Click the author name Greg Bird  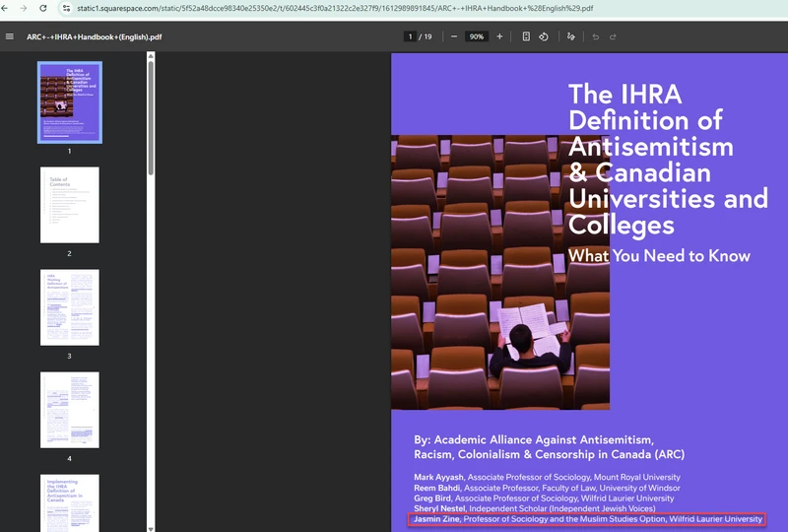[x=432, y=499]
